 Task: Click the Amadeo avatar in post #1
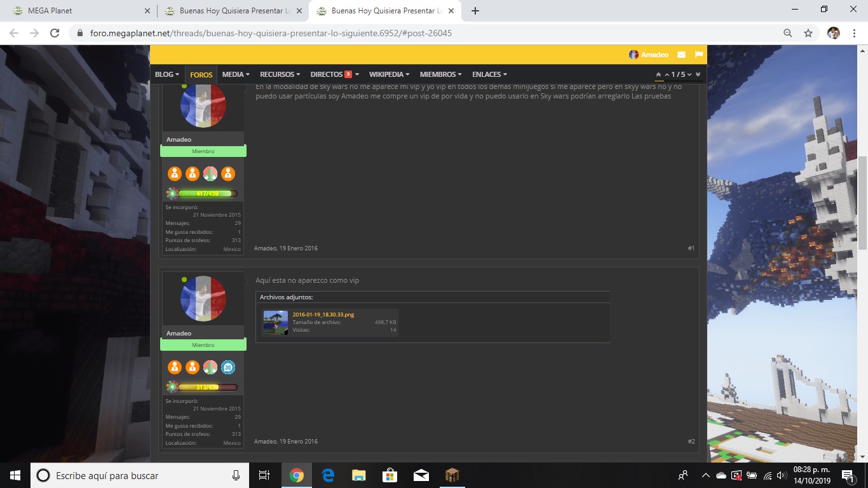point(203,105)
